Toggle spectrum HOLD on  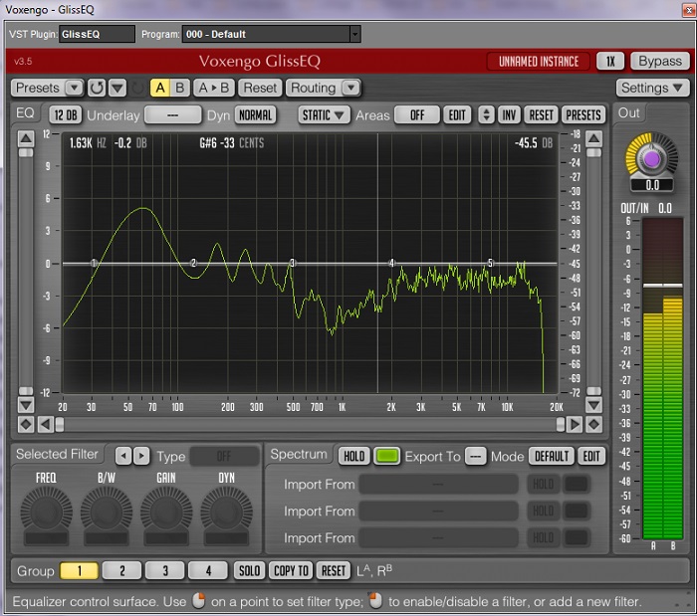[x=353, y=456]
